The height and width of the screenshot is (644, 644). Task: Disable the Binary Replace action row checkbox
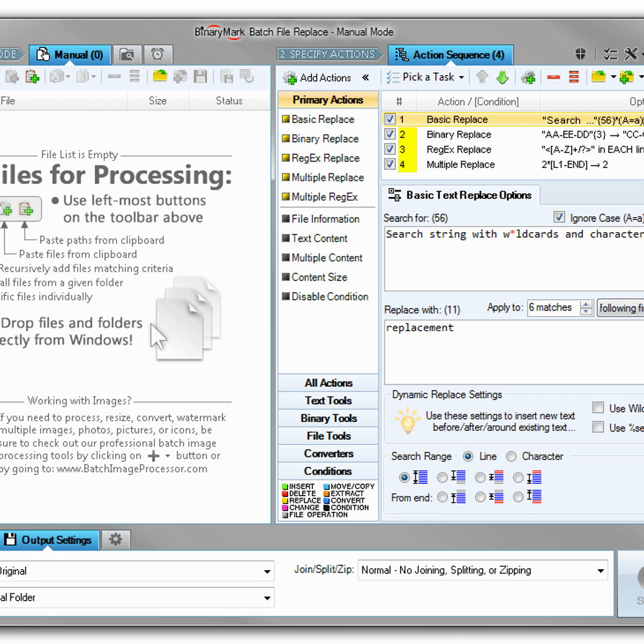(390, 134)
